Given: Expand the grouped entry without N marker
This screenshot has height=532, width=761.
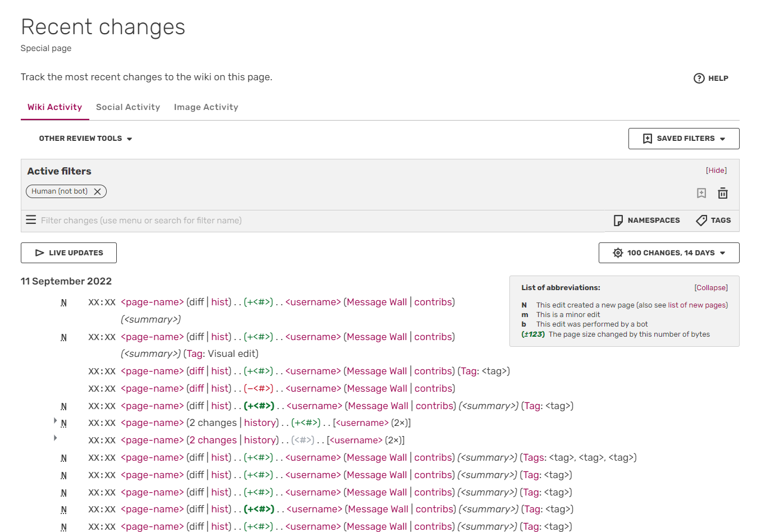Looking at the screenshot, I should (55, 438).
